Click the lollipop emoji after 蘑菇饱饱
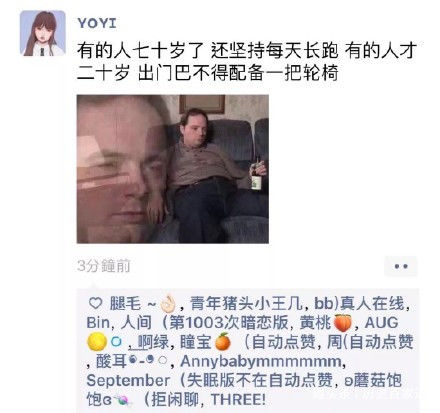 click(x=122, y=400)
